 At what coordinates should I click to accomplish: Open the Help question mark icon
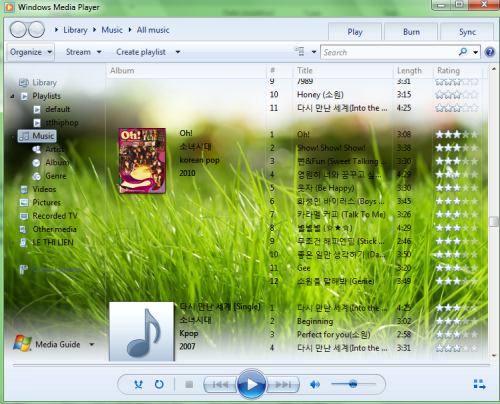coord(490,52)
